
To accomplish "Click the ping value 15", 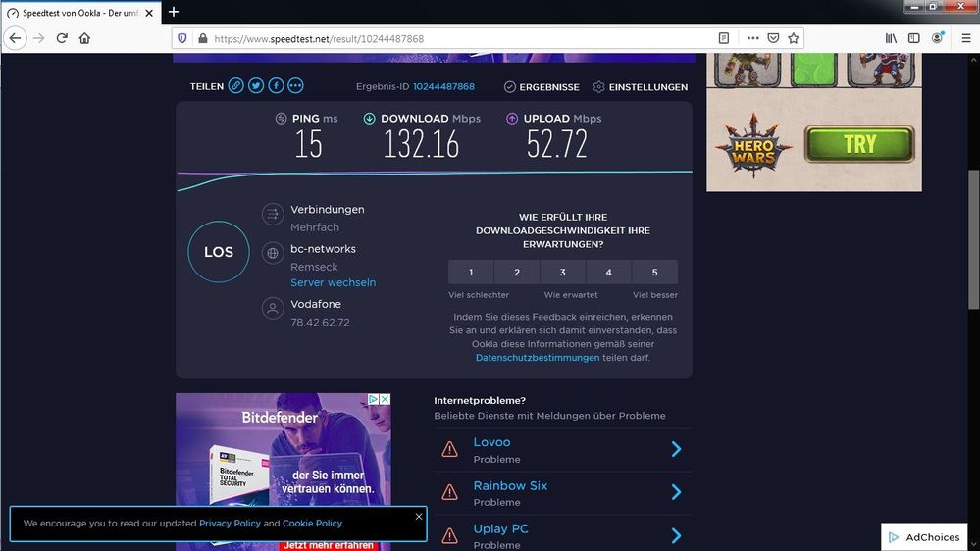I will (309, 144).
